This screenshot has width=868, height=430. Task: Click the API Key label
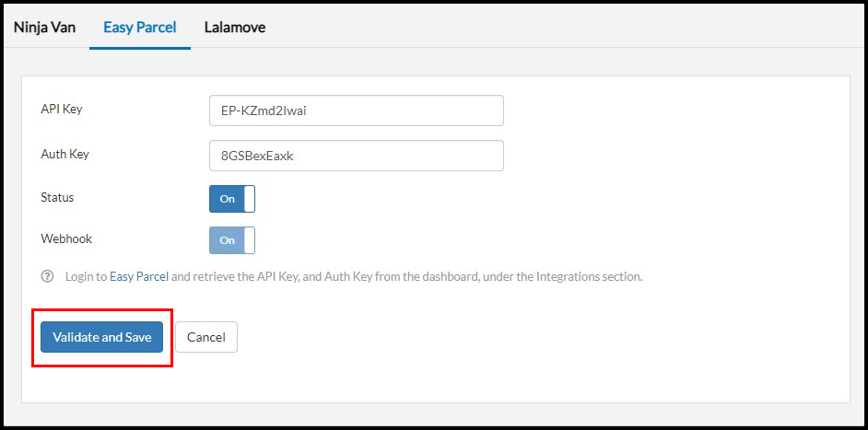coord(62,109)
